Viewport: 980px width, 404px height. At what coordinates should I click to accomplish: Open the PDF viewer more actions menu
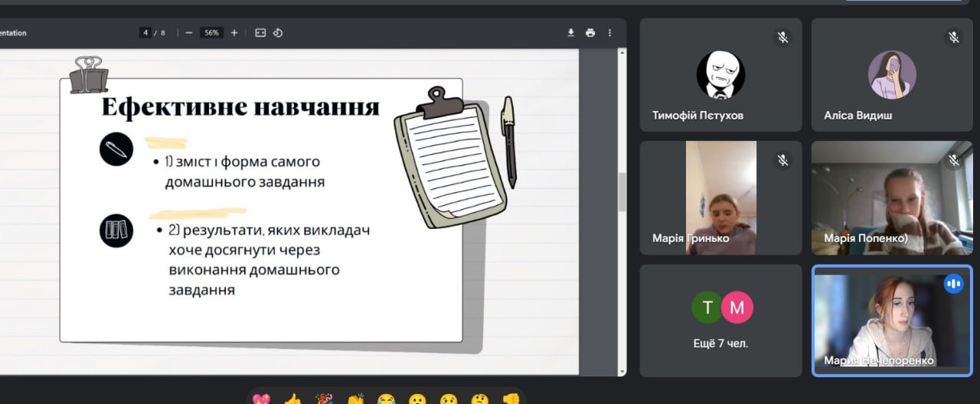pyautogui.click(x=609, y=33)
